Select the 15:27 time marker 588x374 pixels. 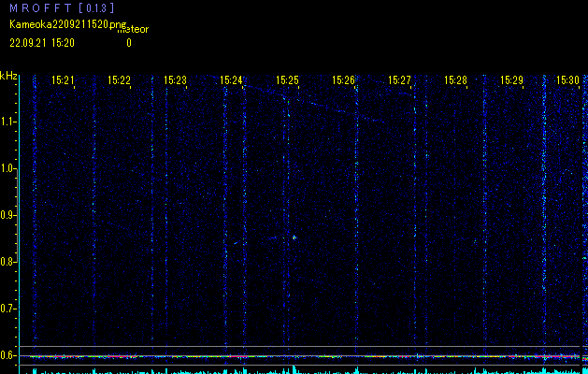399,79
